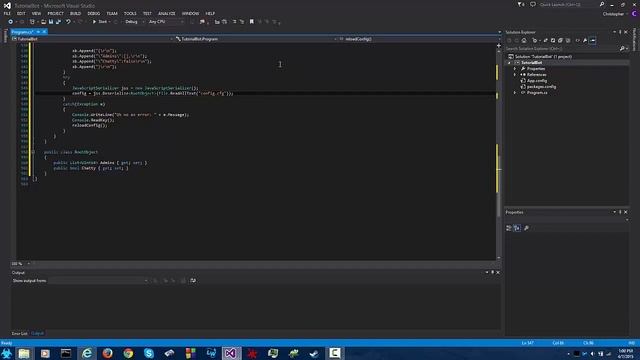This screenshot has height=360, width=640.
Task: Click the Christopher account name
Action: [x=613, y=14]
